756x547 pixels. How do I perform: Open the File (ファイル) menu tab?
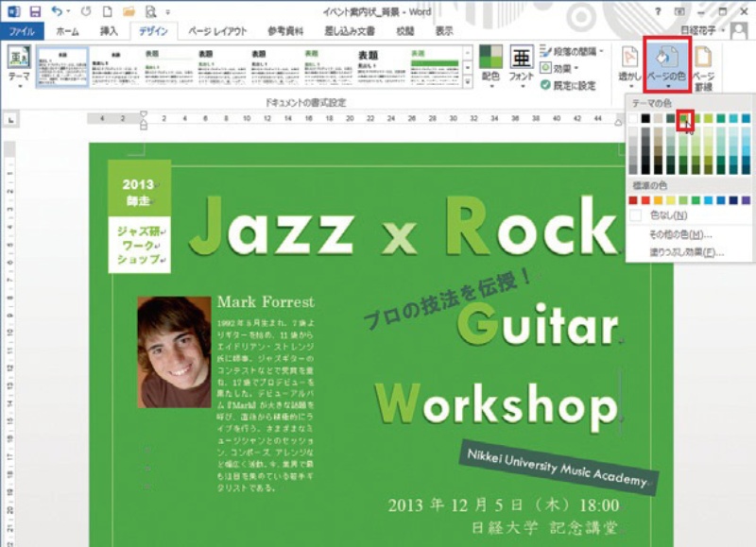click(21, 30)
